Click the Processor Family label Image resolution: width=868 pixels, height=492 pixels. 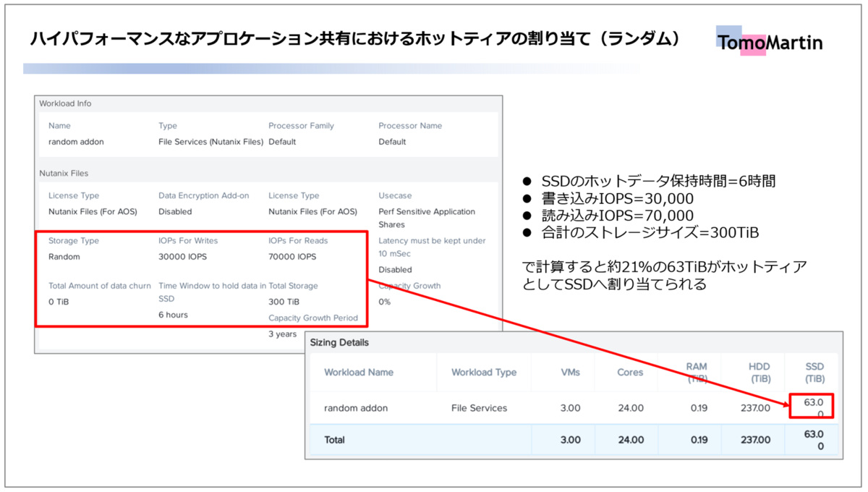pos(301,126)
